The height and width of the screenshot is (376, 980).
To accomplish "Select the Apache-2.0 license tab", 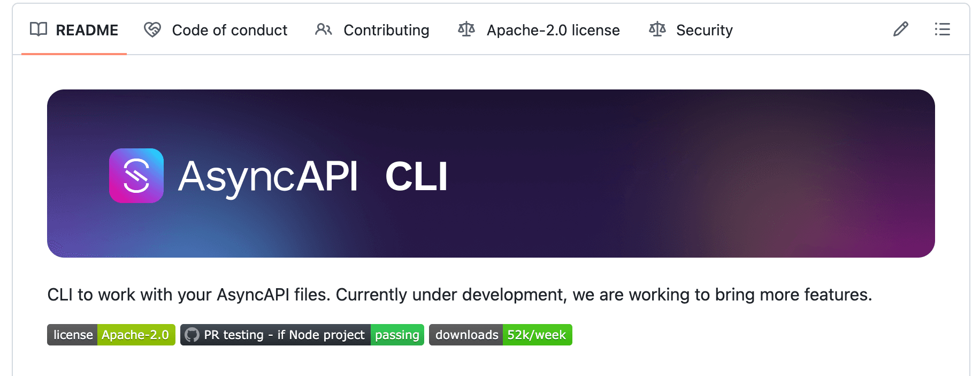I will (539, 30).
